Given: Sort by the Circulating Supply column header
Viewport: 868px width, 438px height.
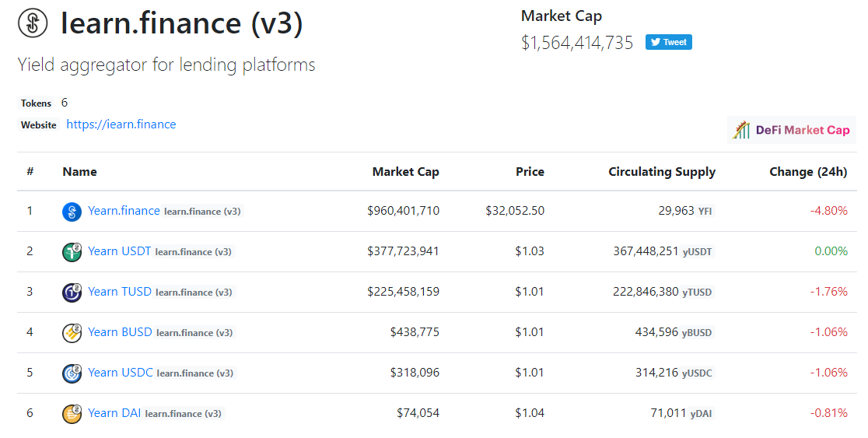Looking at the screenshot, I should coord(662,172).
